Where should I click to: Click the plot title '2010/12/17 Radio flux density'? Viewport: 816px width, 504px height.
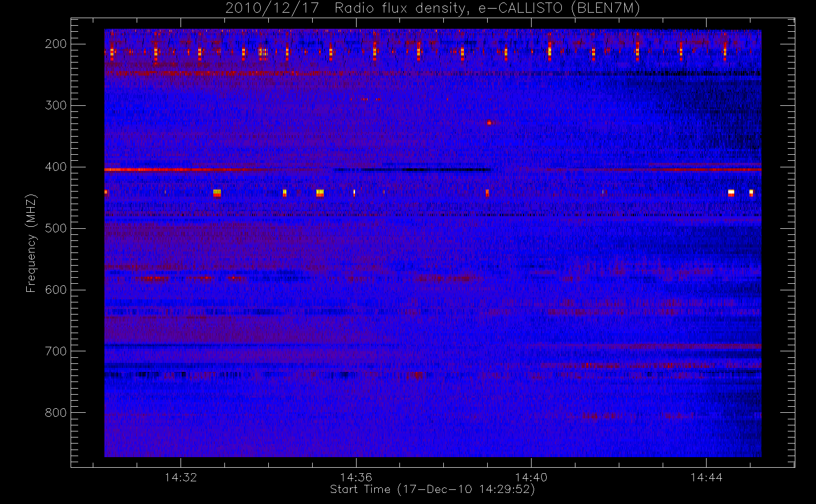pos(433,8)
